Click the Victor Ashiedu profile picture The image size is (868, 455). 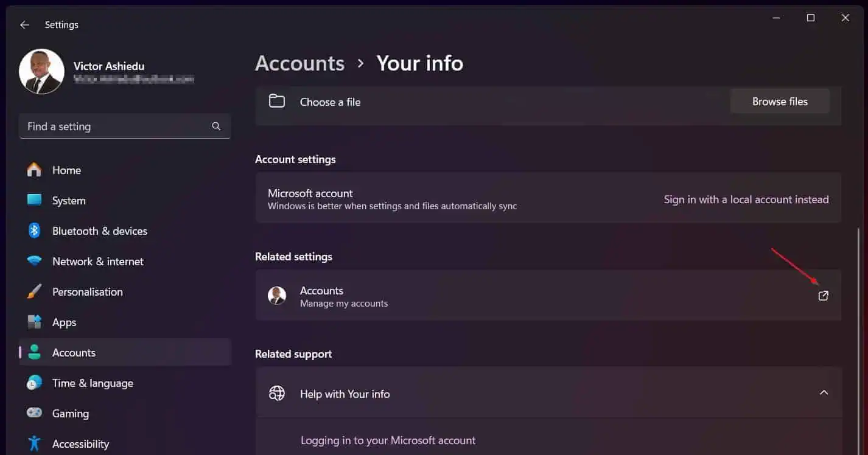pos(41,72)
